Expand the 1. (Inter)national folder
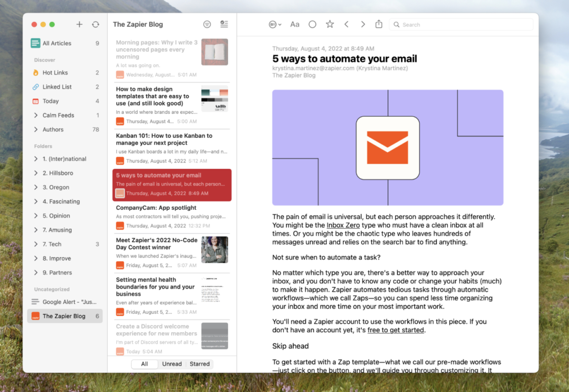This screenshot has width=569, height=392. pos(36,159)
